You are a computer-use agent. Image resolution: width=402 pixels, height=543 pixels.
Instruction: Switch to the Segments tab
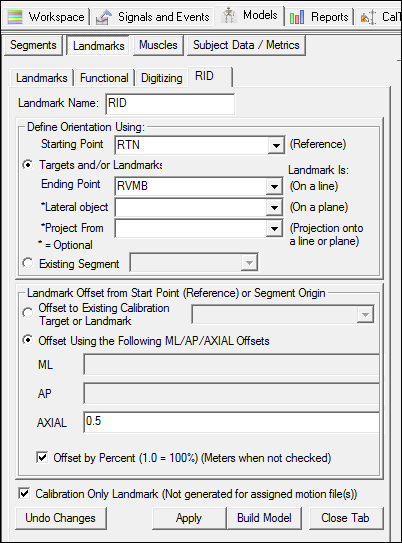33,45
